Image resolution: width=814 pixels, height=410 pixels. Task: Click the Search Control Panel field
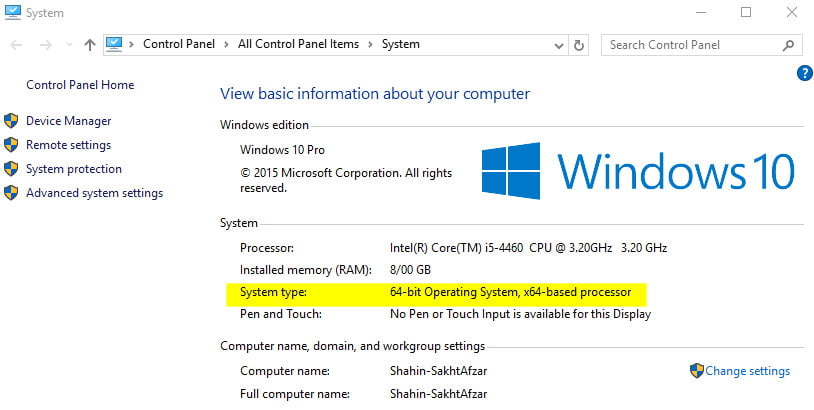click(690, 45)
